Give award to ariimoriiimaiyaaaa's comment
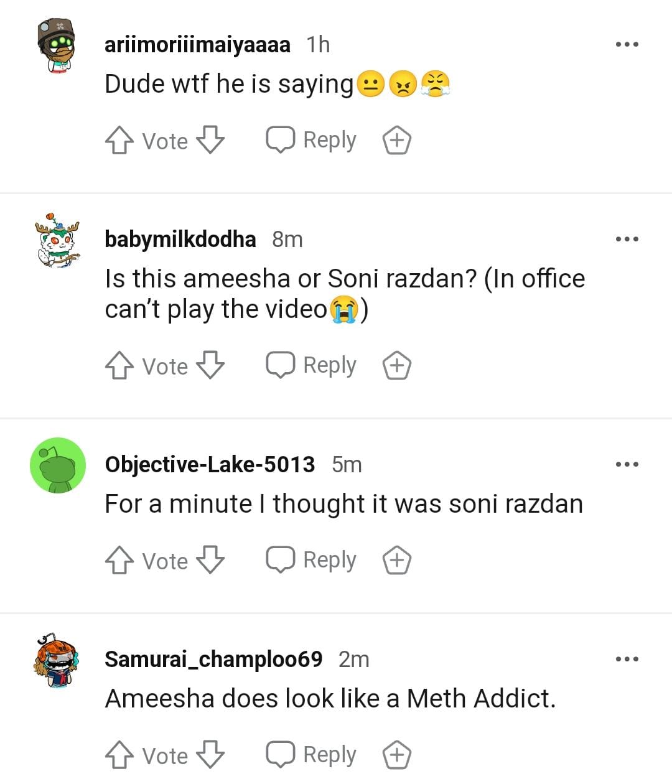This screenshot has height=784, width=672. point(396,141)
